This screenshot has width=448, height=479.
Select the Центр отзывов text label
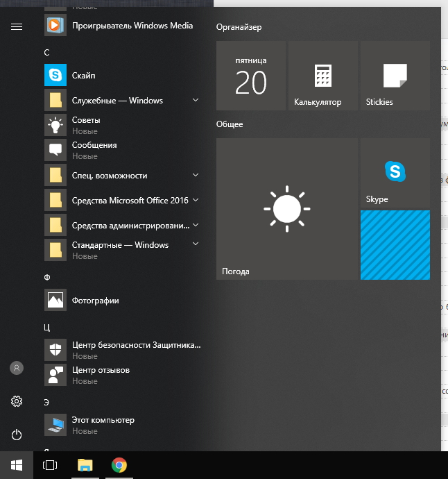pyautogui.click(x=101, y=370)
